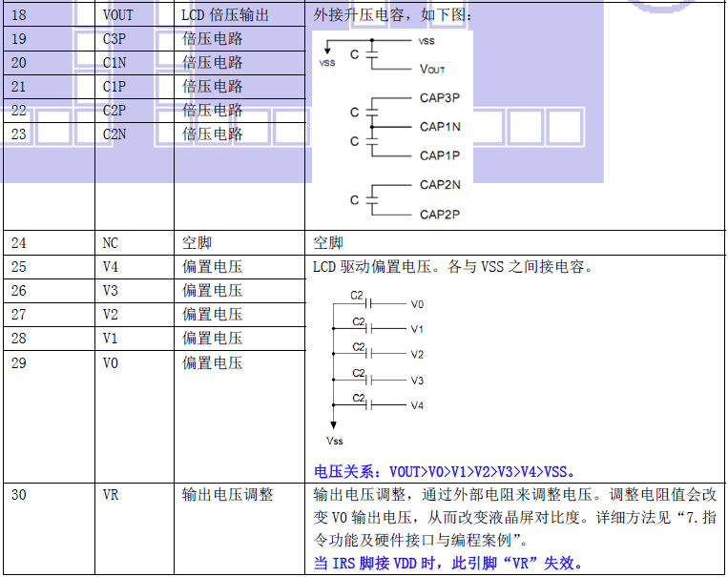Viewport: 728px width, 577px height.
Task: Click pin number 30 cell
Action: pyautogui.click(x=49, y=528)
